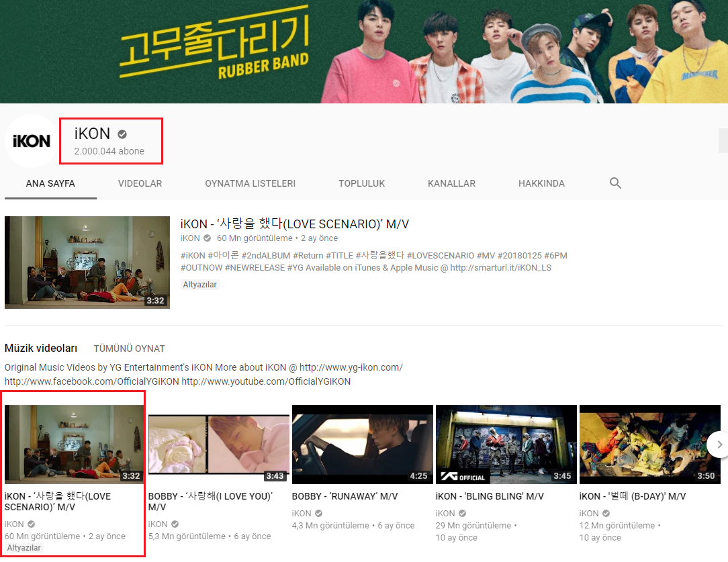Screen dimensions: 728x562
Task: Switch to the VIDEOLAR tab
Action: (140, 183)
